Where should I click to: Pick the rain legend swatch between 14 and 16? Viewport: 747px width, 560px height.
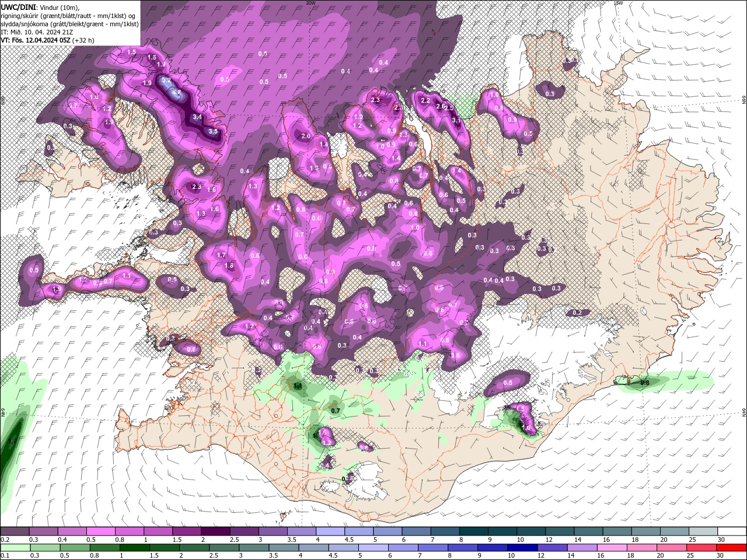[581, 548]
